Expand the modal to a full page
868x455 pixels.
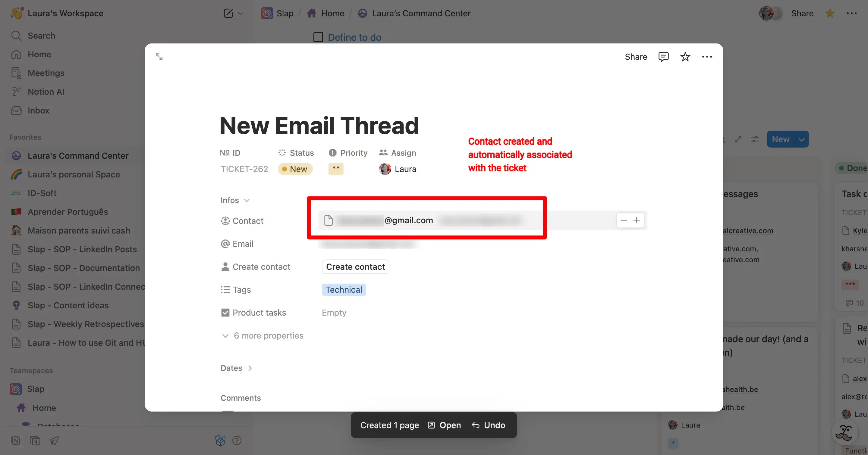pos(159,57)
